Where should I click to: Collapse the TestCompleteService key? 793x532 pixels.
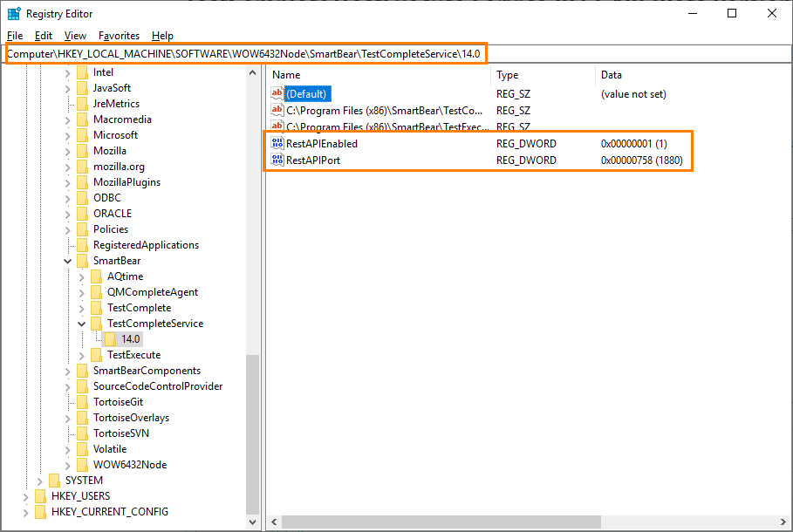(x=81, y=323)
